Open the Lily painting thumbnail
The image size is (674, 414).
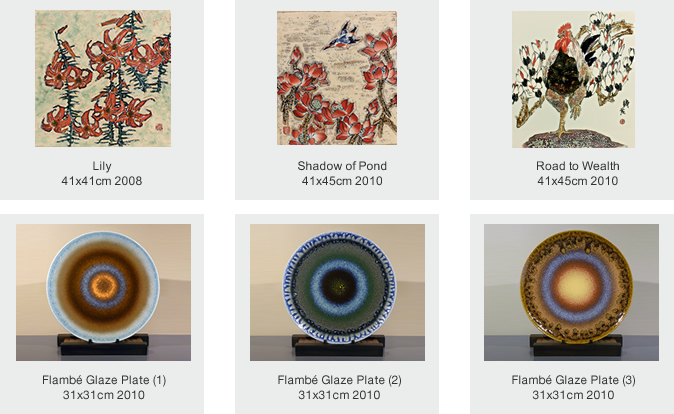(103, 79)
